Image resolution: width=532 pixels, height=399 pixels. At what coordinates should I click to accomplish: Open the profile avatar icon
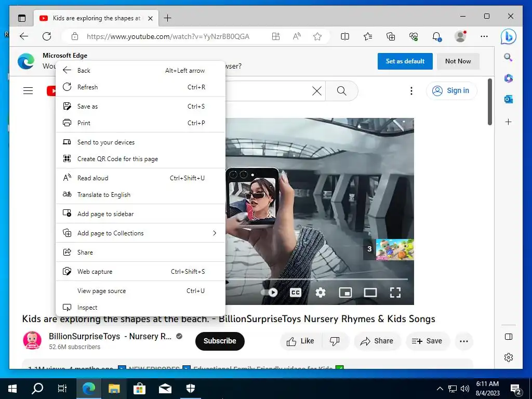click(x=460, y=36)
